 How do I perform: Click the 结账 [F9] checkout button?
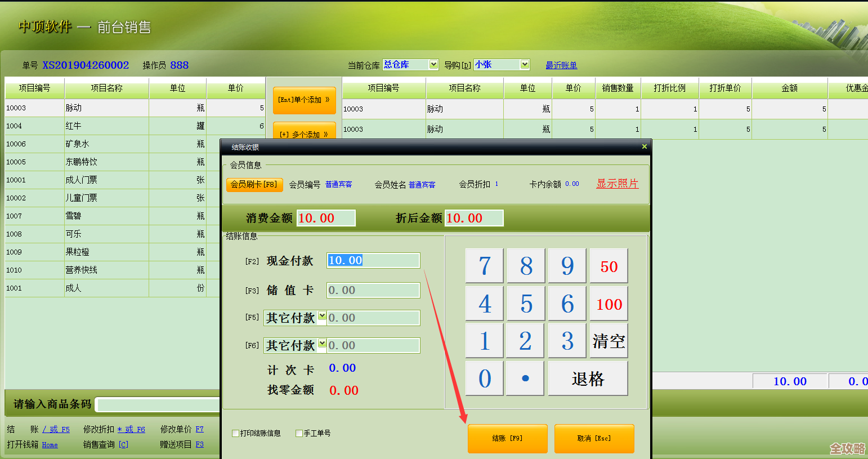click(507, 439)
